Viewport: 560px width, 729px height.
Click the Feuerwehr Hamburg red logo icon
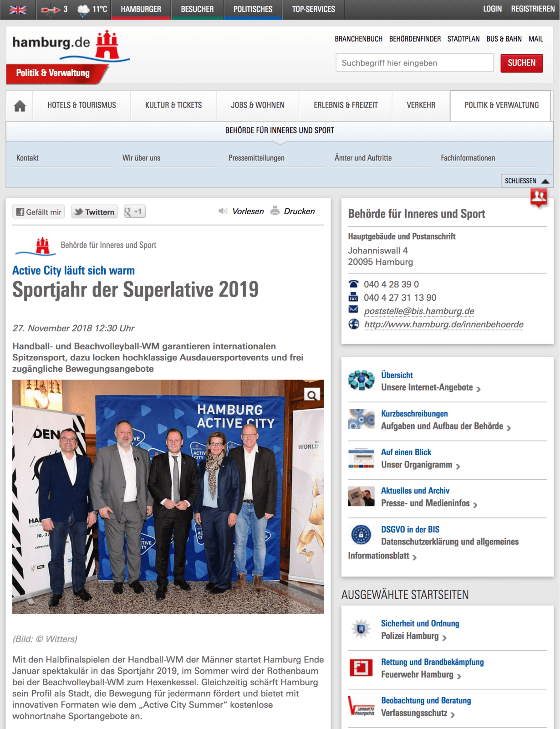pos(361,668)
